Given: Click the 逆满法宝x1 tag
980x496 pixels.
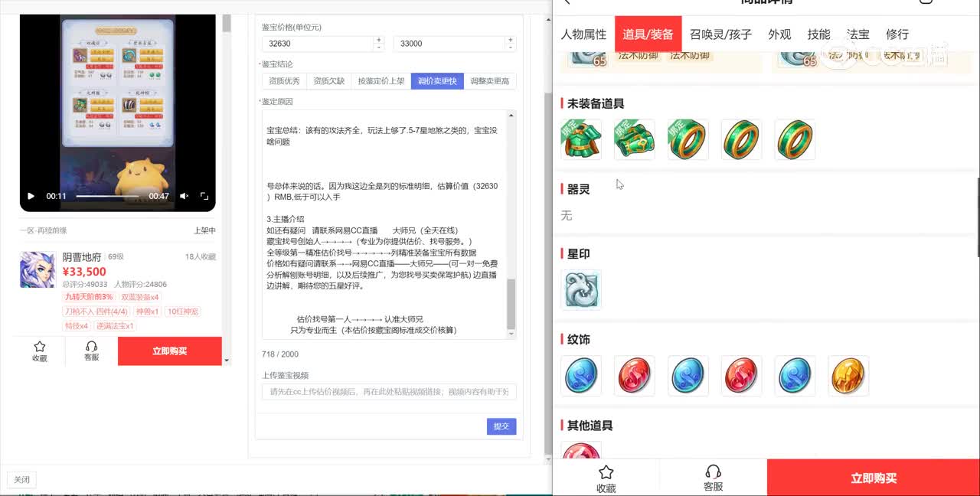Looking at the screenshot, I should tap(116, 326).
